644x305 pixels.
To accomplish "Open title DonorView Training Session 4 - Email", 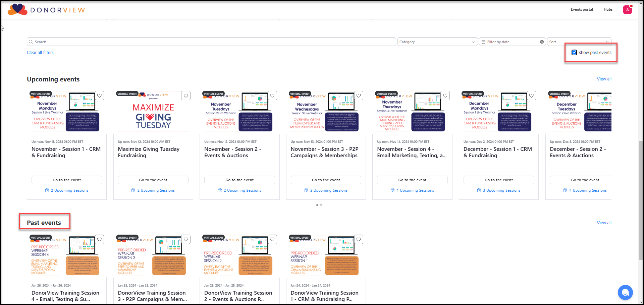I will tap(65, 296).
